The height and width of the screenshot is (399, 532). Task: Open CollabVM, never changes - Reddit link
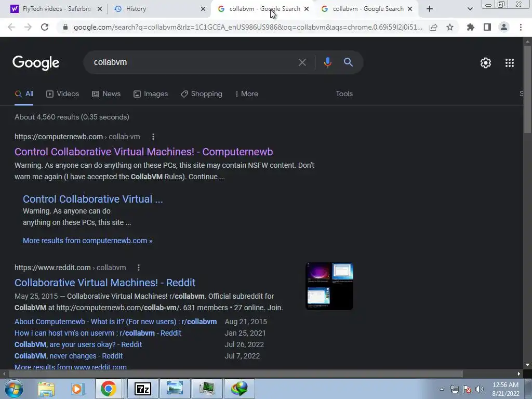pyautogui.click(x=69, y=356)
